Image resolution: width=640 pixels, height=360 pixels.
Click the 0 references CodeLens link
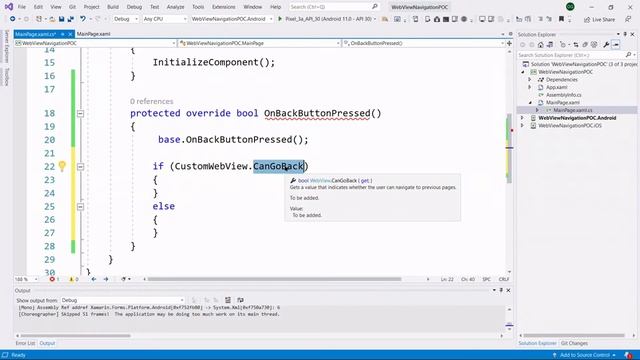151,101
